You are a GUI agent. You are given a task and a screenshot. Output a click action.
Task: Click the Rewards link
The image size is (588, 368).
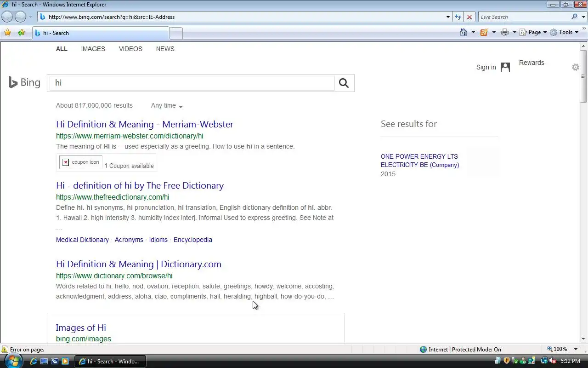point(531,63)
